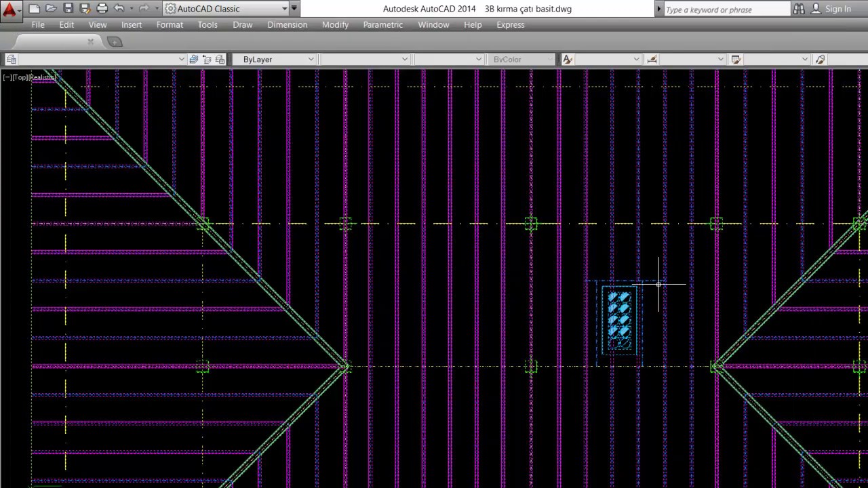Open the Modify menu
This screenshot has height=488, width=868.
point(335,24)
